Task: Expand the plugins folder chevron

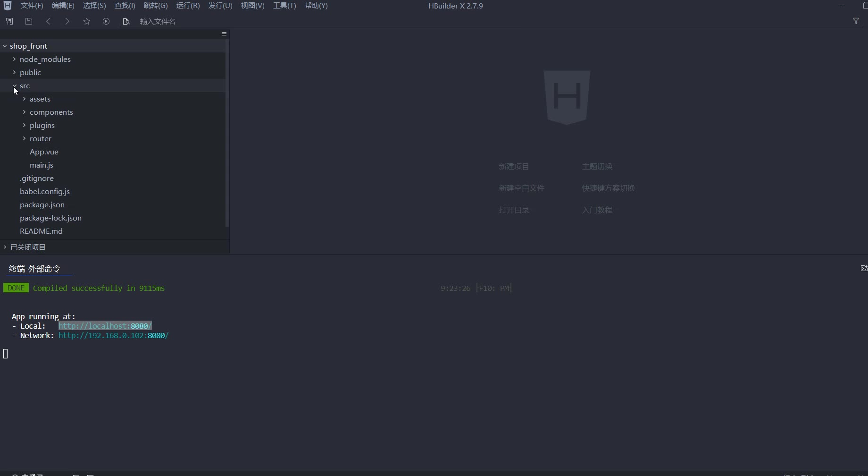Action: point(24,125)
